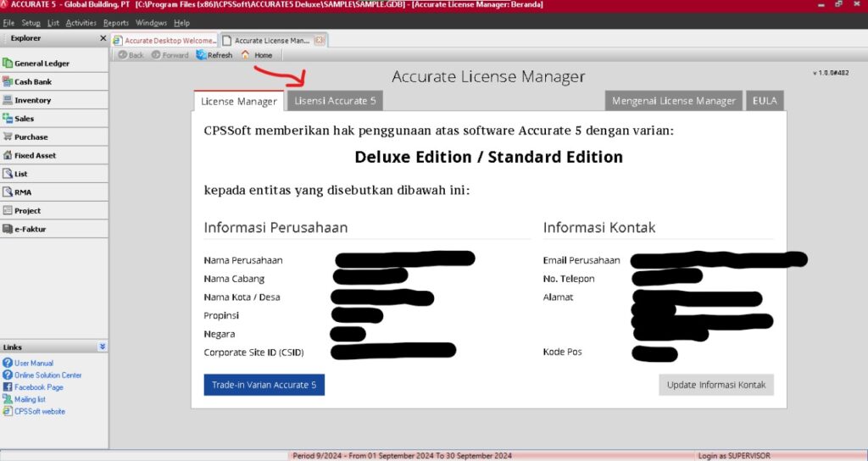Click the Informasi Perusahaan heading
The image size is (868, 461).
(x=275, y=227)
